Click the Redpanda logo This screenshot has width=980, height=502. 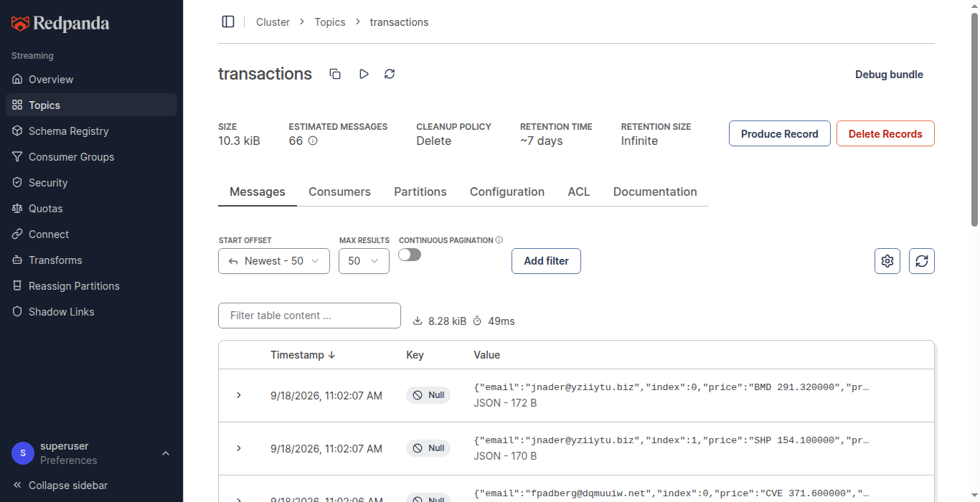[60, 24]
